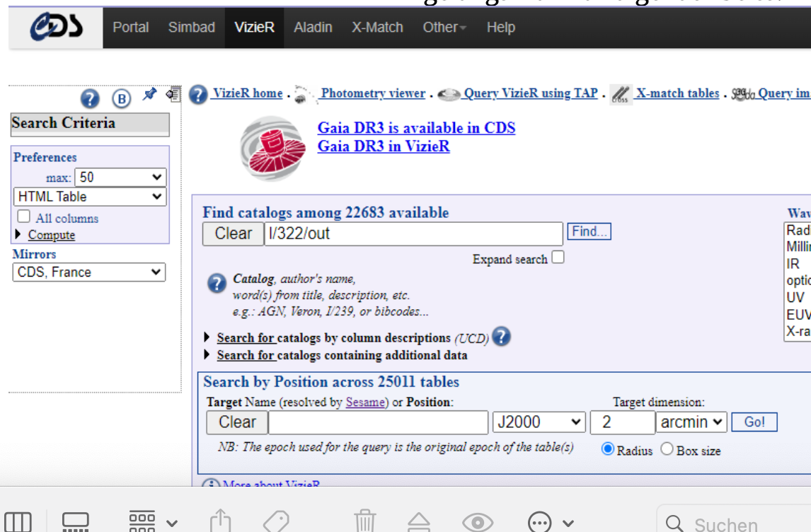Screen dimensions: 811x532
Task: Open Help in the navigation bar
Action: (x=500, y=28)
